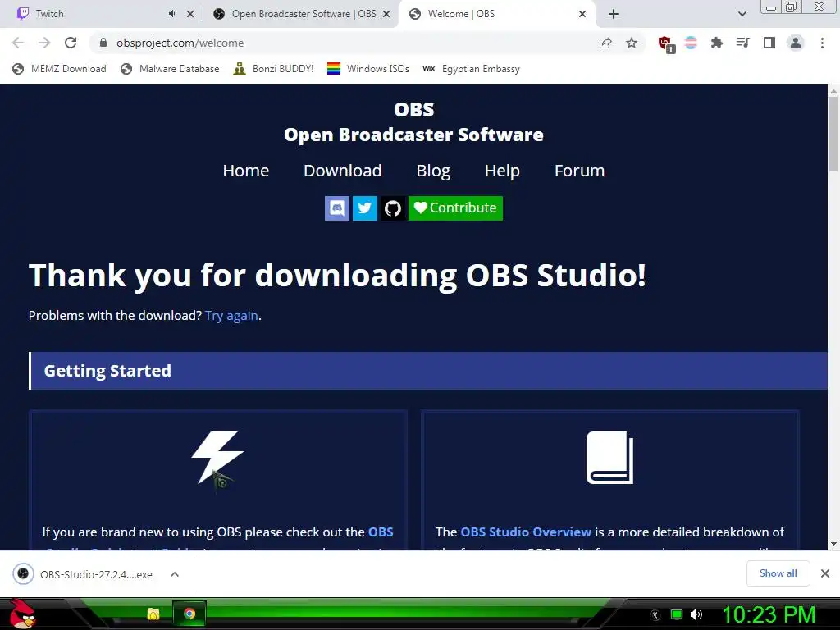
Task: Open the tab search dropdown arrow
Action: (742, 15)
